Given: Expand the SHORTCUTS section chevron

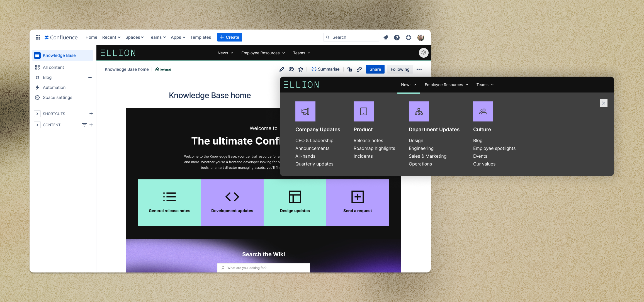Looking at the screenshot, I should 37,114.
